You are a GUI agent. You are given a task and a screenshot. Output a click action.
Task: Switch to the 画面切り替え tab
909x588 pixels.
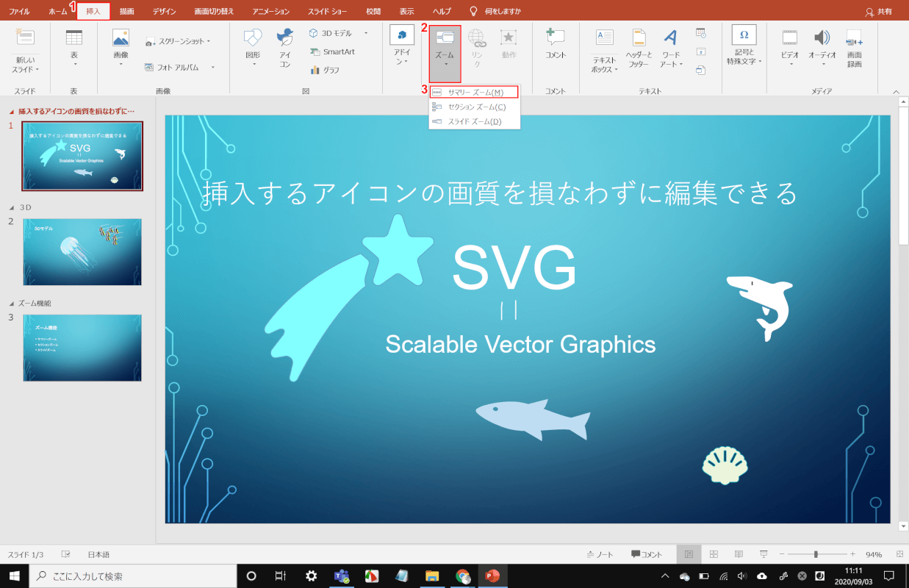[x=215, y=12]
